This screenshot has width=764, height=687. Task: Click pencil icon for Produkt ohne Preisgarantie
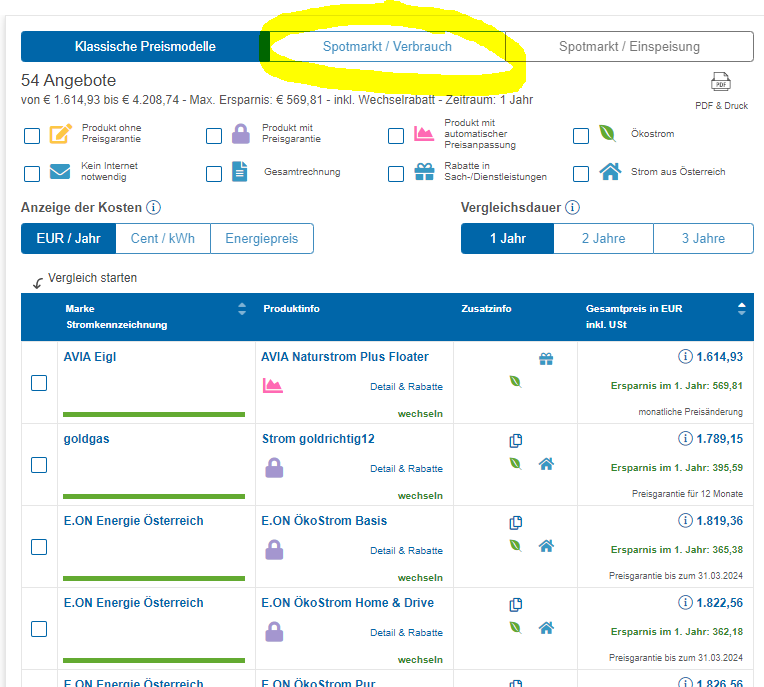pos(61,134)
